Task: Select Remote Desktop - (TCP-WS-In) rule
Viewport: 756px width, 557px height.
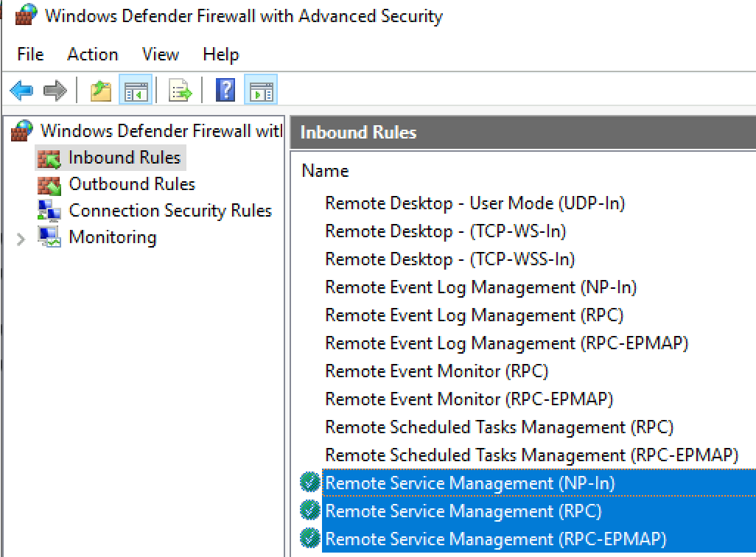Action: (446, 231)
